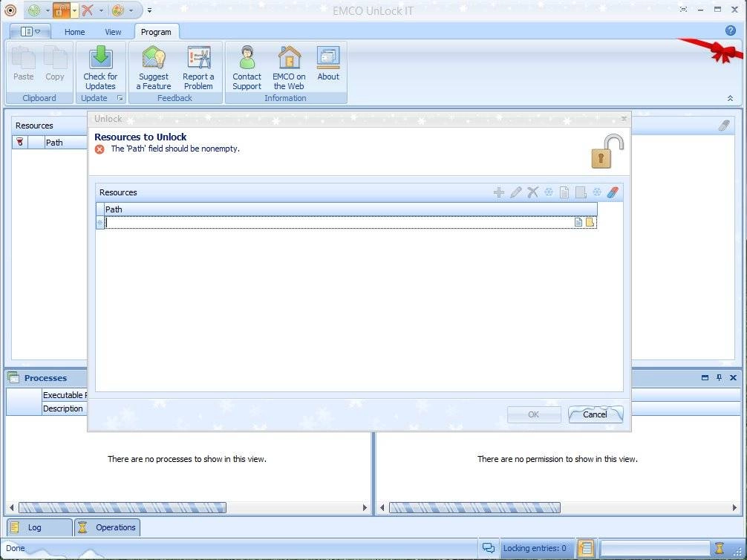Click pencil Edit icon in dialog toolbar
747x560 pixels.
click(515, 192)
